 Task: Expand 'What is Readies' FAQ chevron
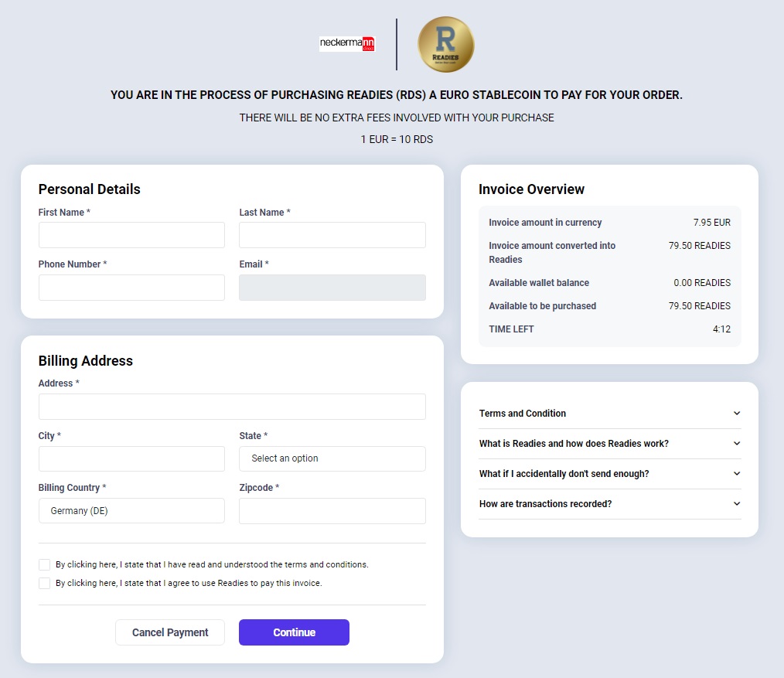pyautogui.click(x=736, y=444)
